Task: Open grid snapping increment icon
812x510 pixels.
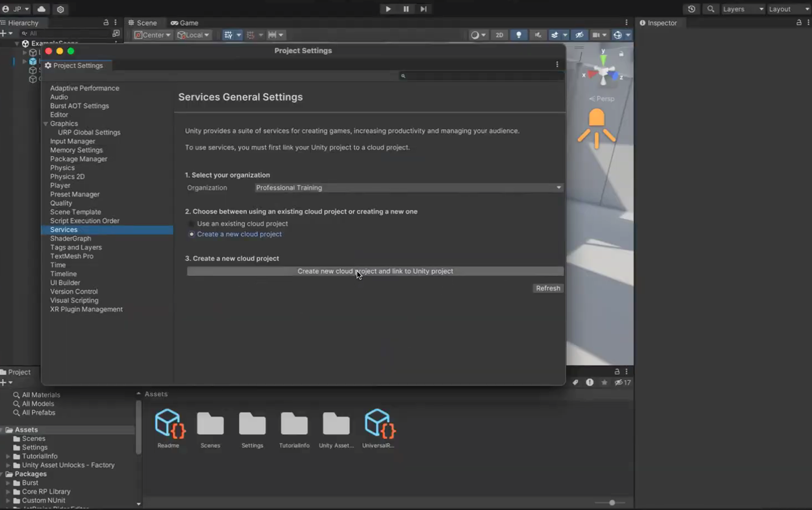Action: pos(251,35)
